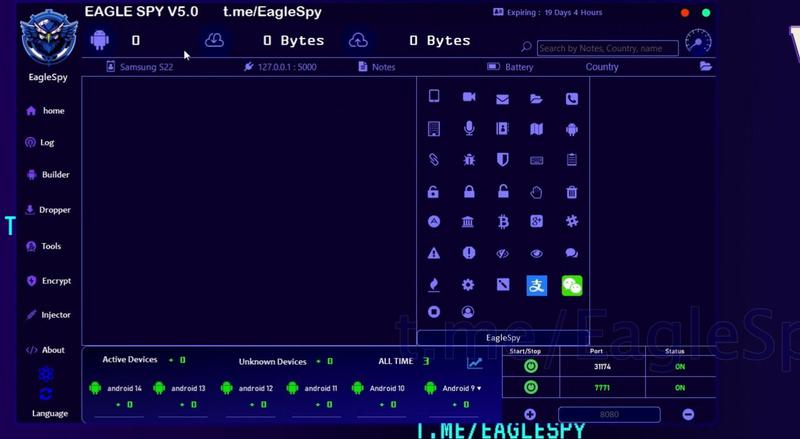Screen dimensions: 800x439
Task: Click the video camera icon
Action: [x=469, y=97]
